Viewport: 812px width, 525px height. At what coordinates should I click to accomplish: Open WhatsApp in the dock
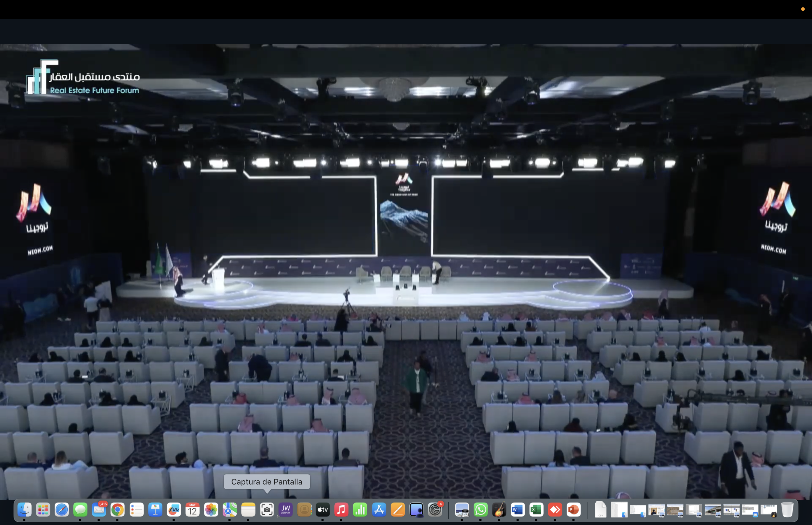480,510
